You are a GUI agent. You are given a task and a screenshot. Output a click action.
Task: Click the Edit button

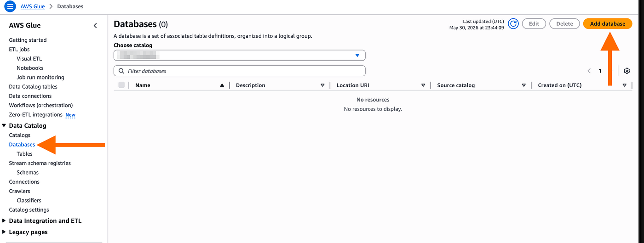click(534, 24)
